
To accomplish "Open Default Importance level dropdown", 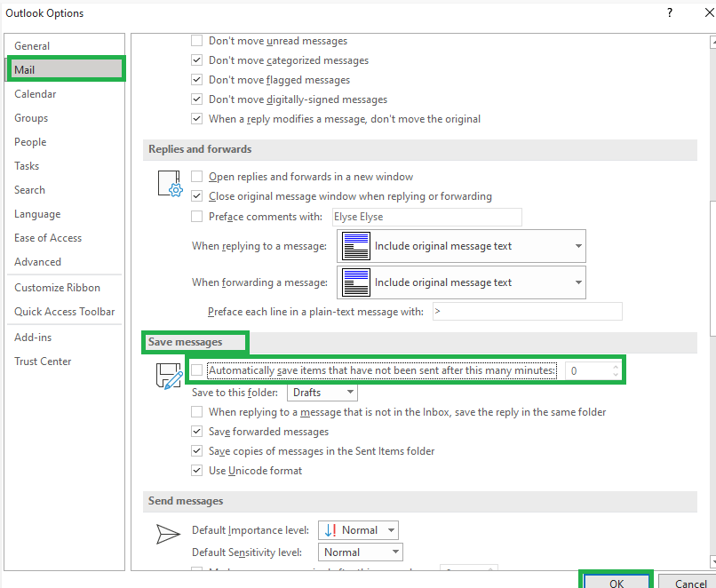I will [x=358, y=530].
